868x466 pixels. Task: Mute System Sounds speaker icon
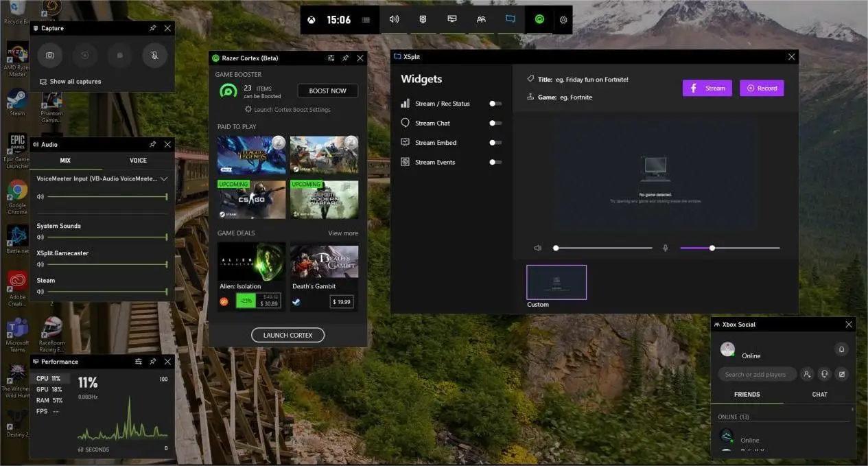pos(40,237)
